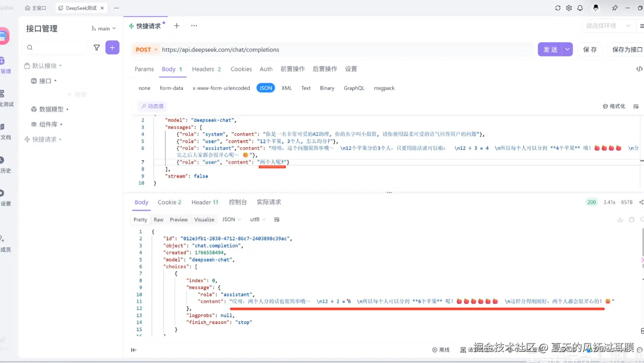
Task: Download the response using the download icon
Action: pos(620,220)
